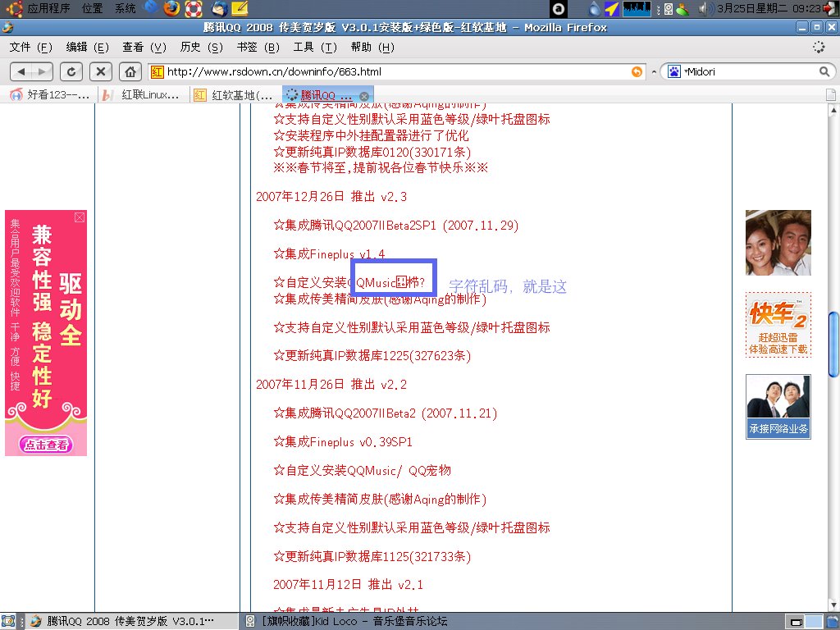
Task: Open the 书签 (B) menu
Action: click(258, 47)
